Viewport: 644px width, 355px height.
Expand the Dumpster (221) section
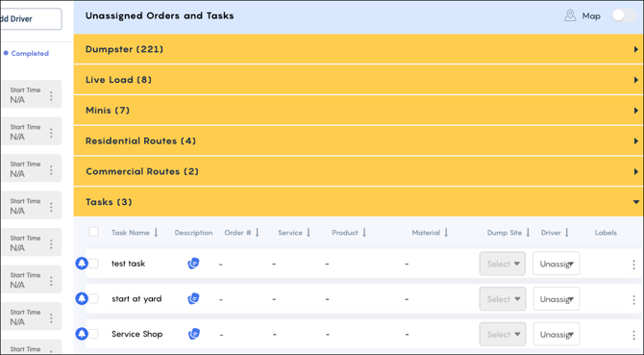click(359, 49)
